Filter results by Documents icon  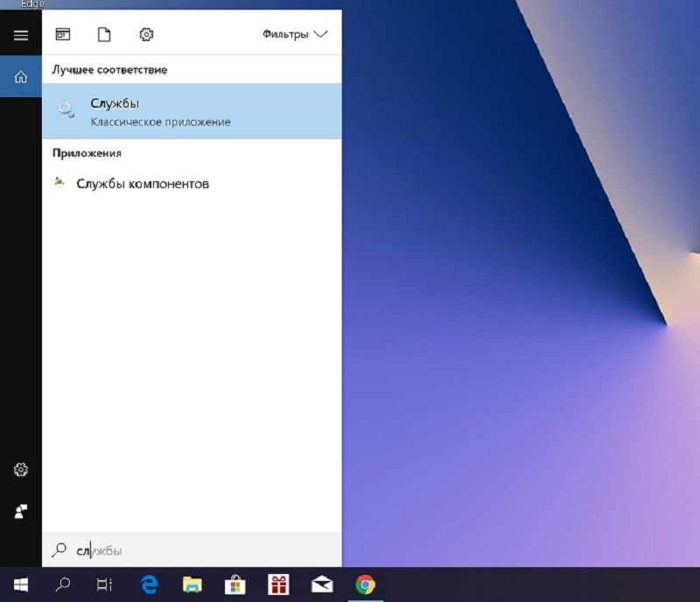pyautogui.click(x=104, y=34)
